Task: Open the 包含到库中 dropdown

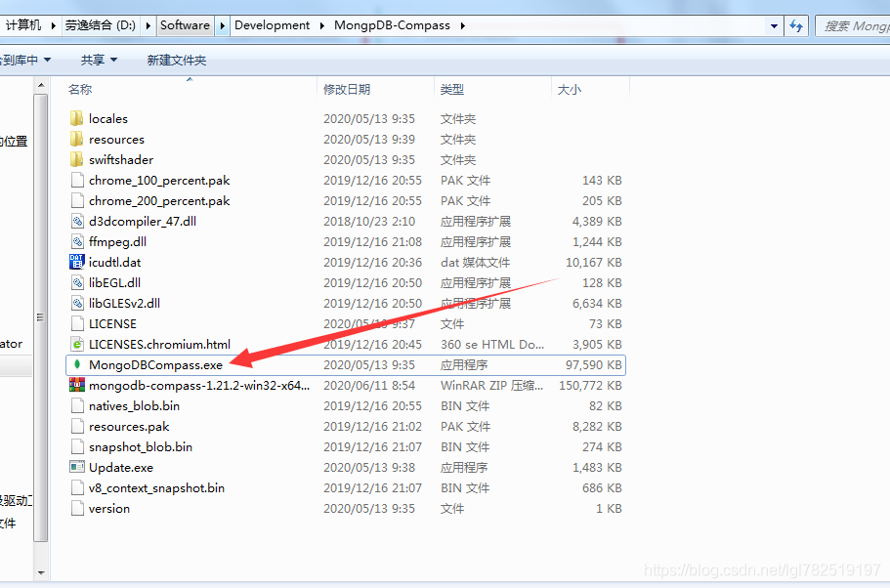Action: click(23, 60)
